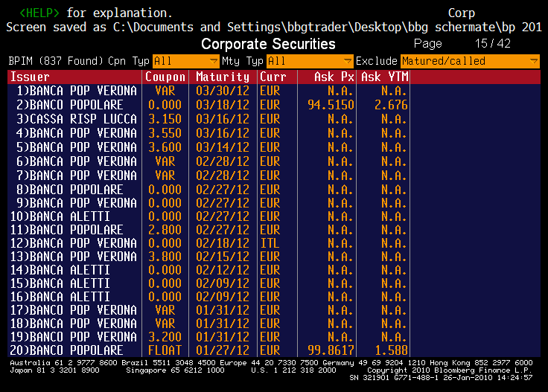Click the 94.5150 ask price value
Screen dimensions: 548x392
[x=331, y=105]
